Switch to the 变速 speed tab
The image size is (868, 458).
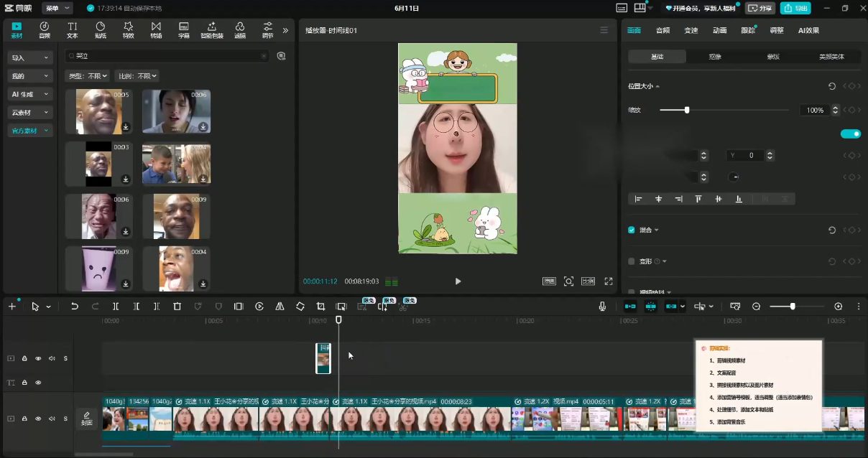[x=691, y=30]
